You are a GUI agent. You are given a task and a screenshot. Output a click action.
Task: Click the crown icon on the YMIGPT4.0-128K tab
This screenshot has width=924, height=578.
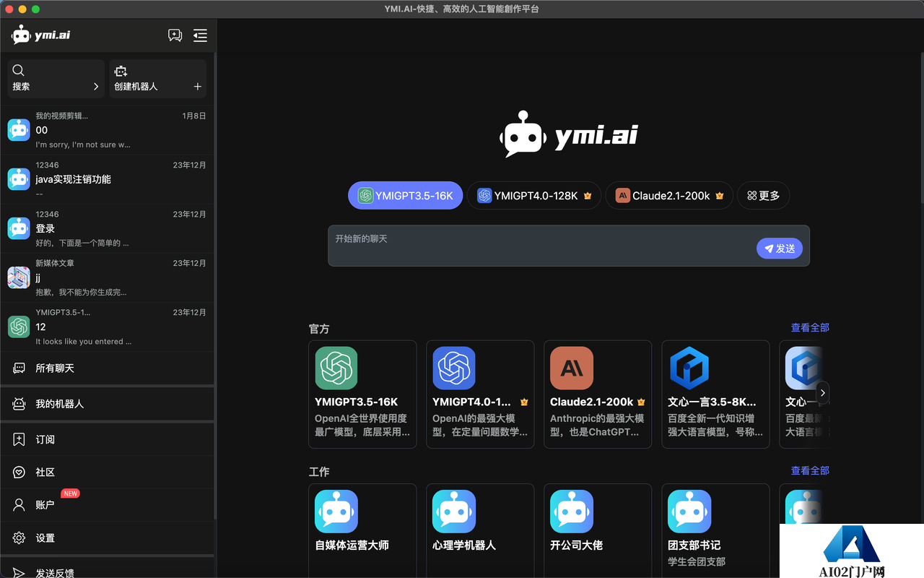(x=588, y=196)
